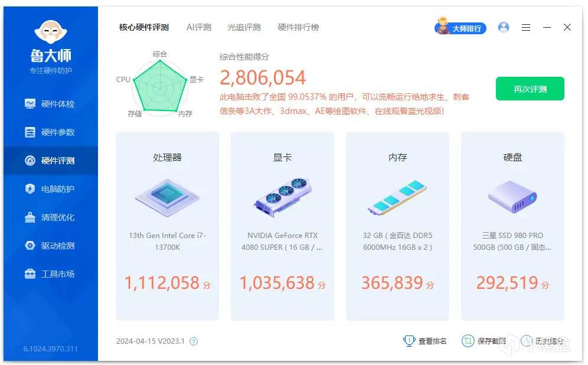Click the green 再次评测 button
The image size is (588, 365).
tap(530, 89)
